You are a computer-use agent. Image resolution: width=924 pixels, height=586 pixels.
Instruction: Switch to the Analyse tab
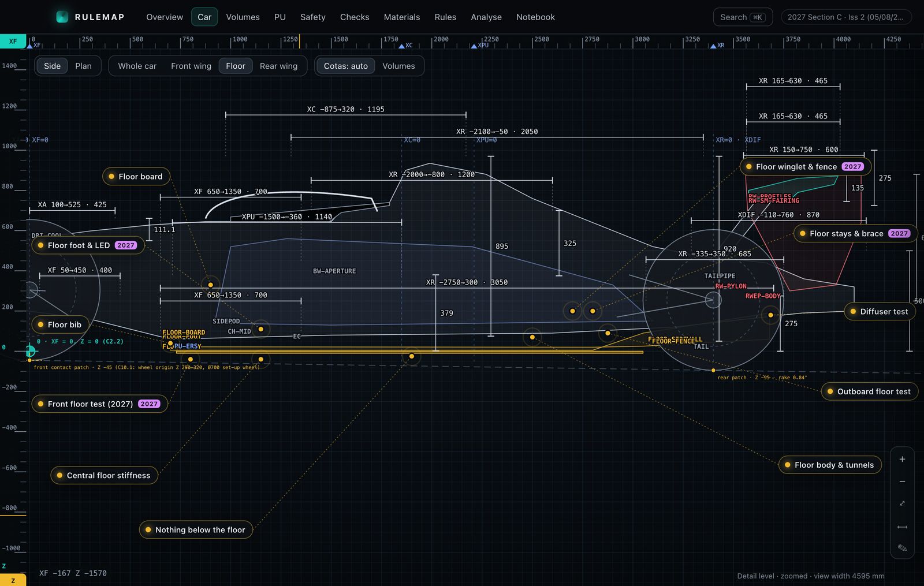486,17
